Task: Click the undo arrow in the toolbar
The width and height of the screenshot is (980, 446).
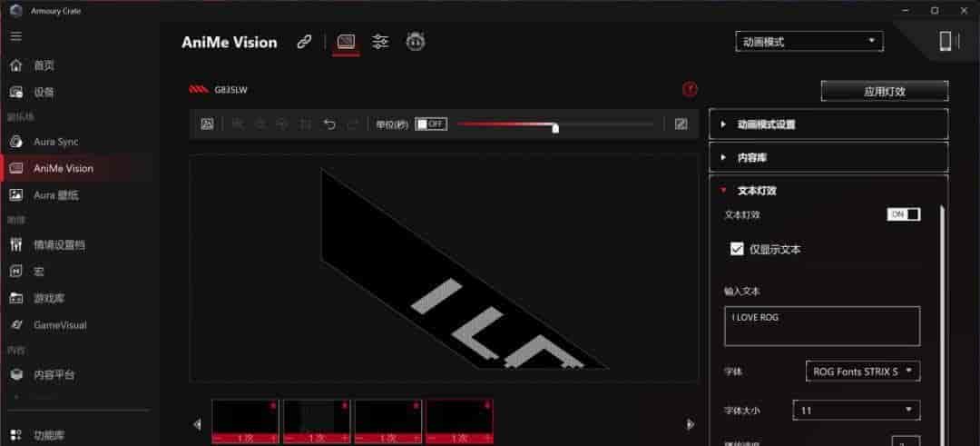Action: (329, 124)
